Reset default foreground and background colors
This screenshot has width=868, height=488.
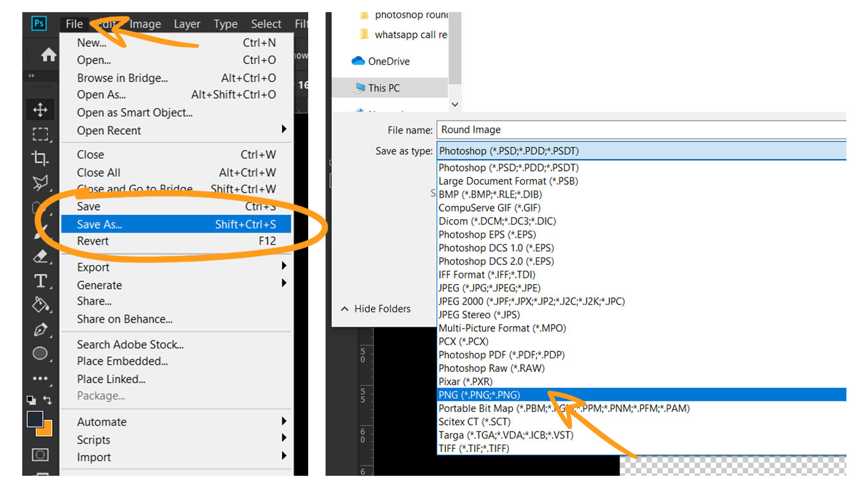click(31, 400)
